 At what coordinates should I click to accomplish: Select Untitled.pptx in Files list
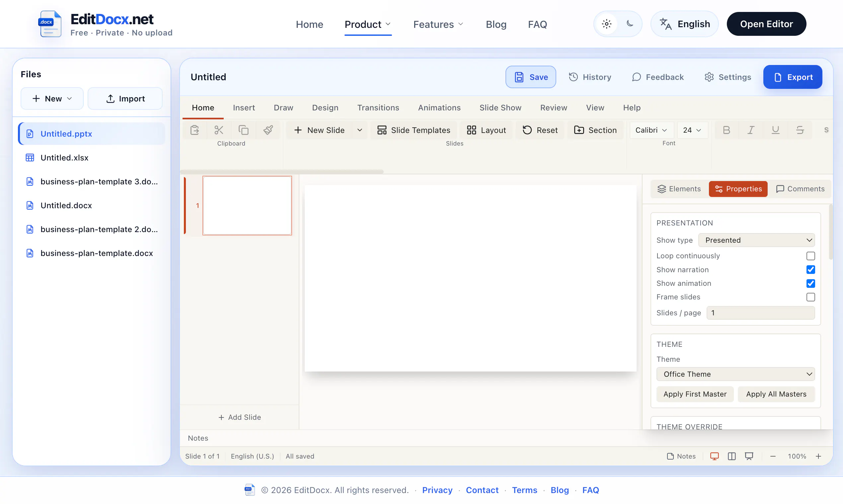coord(92,134)
